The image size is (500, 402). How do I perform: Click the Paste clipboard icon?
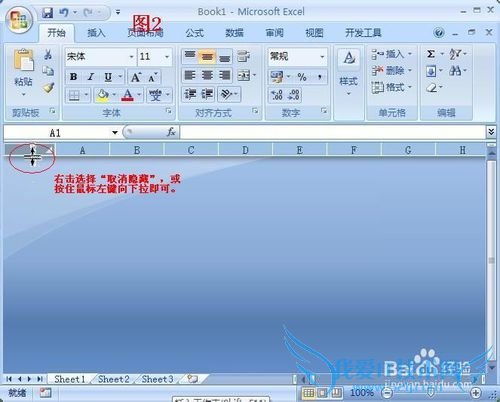click(x=23, y=60)
